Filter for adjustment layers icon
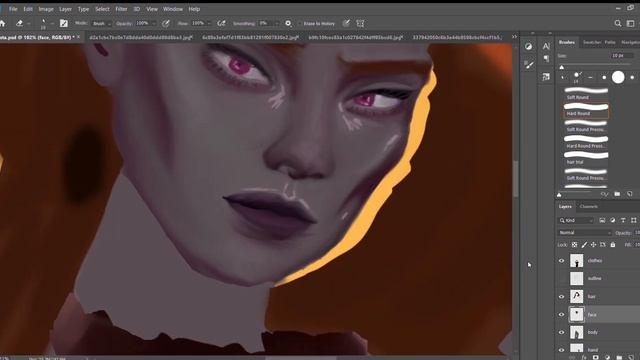Image resolution: width=640 pixels, height=360 pixels. [x=613, y=220]
